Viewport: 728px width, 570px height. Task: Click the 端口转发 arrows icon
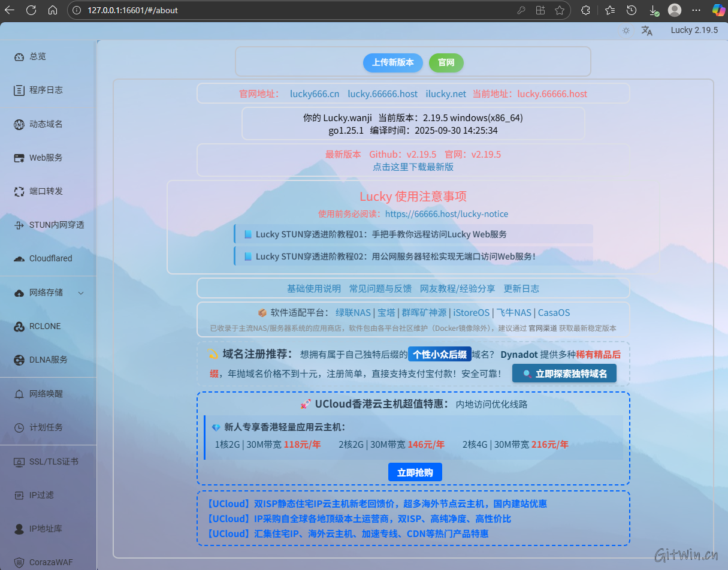coord(19,191)
